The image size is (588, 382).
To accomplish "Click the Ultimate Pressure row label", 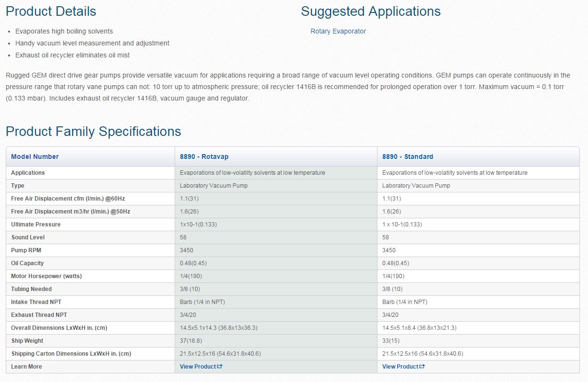I will [x=36, y=225].
